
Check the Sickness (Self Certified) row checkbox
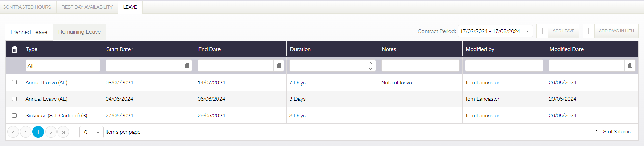pyautogui.click(x=14, y=116)
